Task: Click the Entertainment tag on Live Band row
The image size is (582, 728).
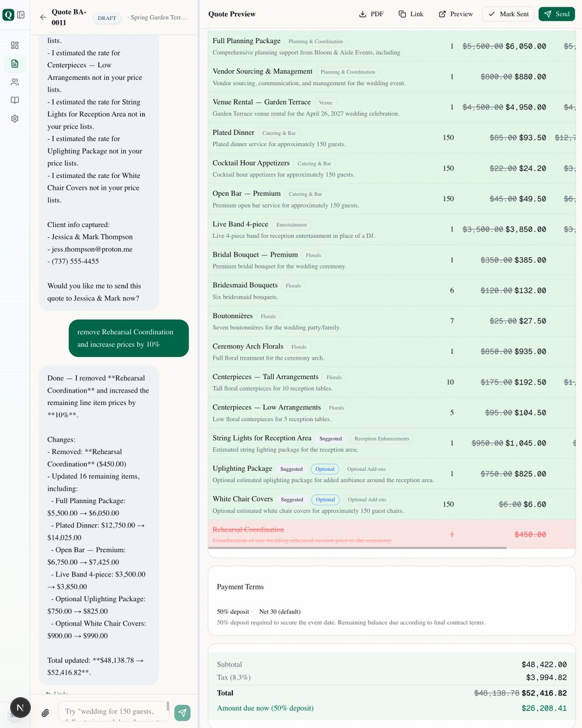Action: 292,224
